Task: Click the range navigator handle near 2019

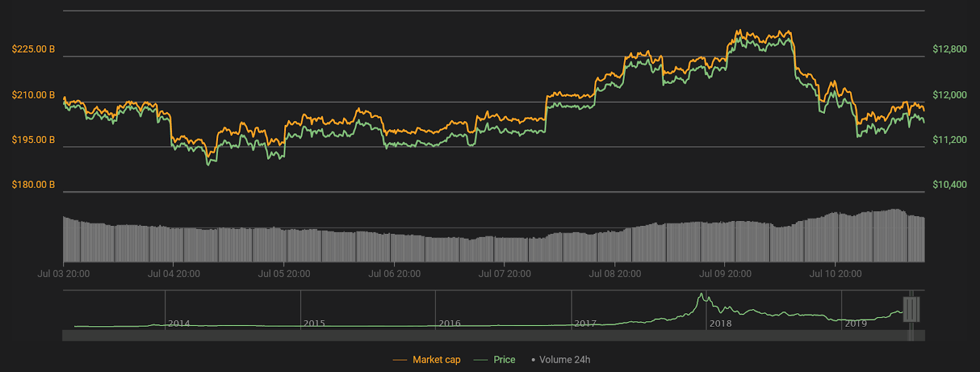Action: pos(911,309)
